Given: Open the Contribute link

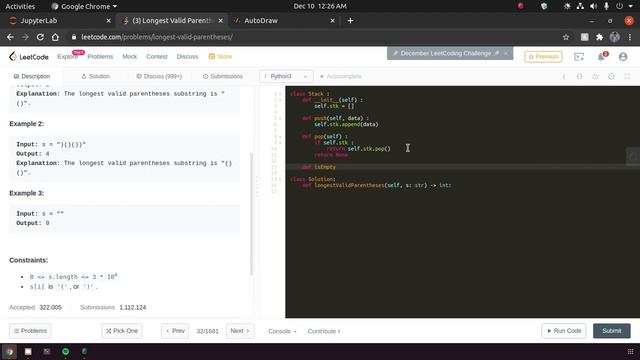Looking at the screenshot, I should tap(324, 331).
